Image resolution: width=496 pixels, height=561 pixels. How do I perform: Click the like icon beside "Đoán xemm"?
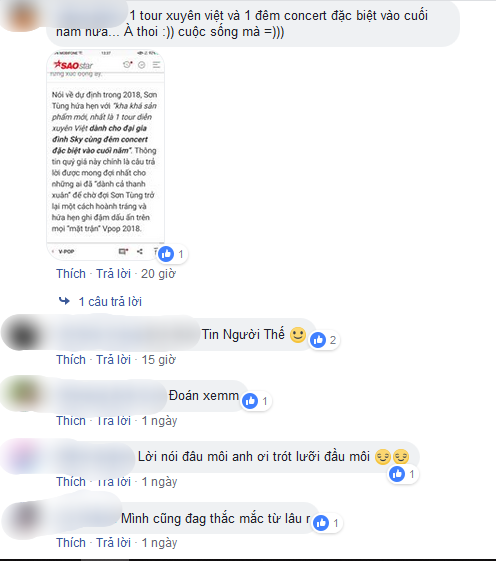(250, 401)
